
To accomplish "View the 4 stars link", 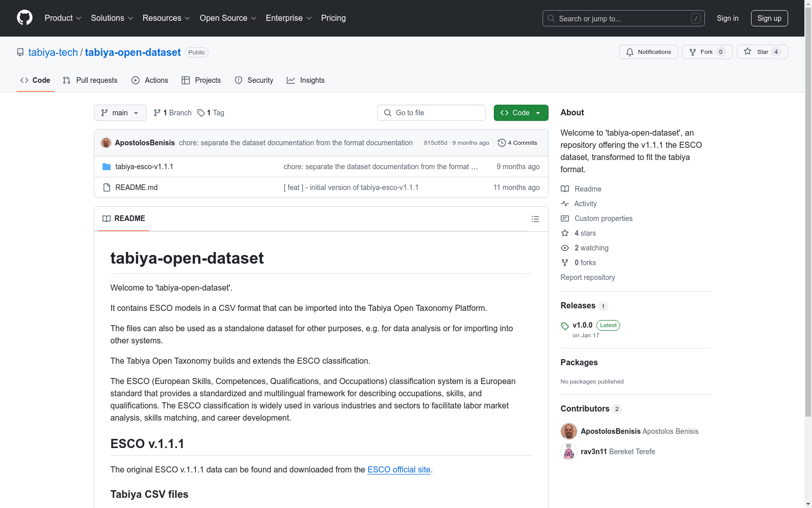I will [579, 233].
